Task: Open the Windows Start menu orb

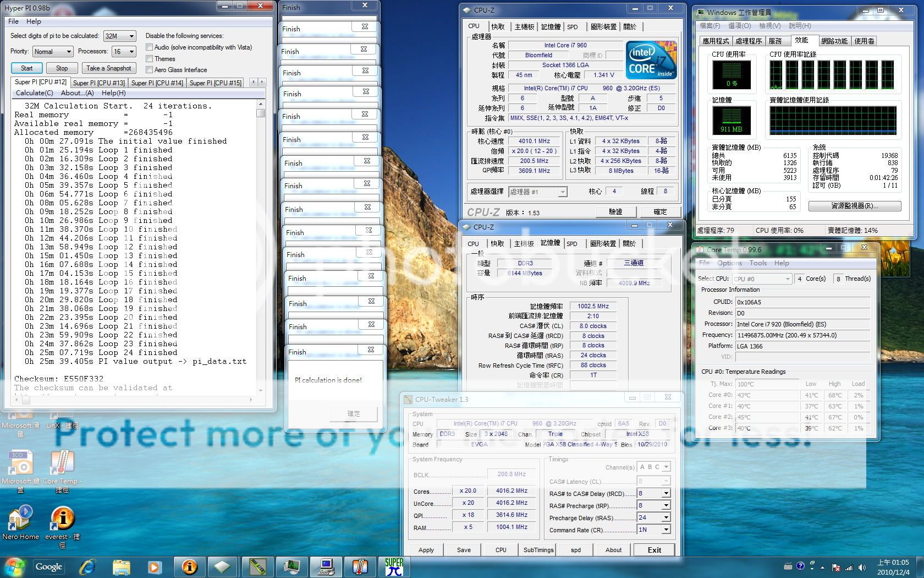Action: [14, 566]
